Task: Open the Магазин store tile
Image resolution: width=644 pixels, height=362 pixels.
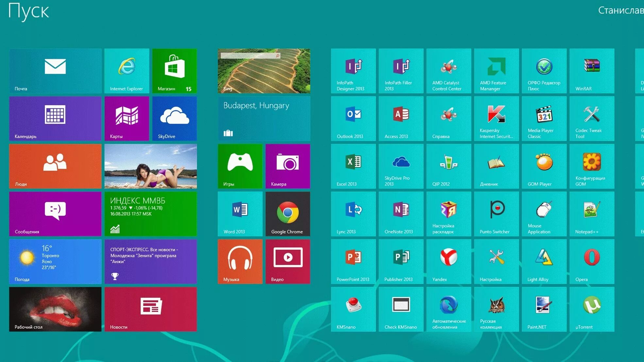Action: point(175,71)
